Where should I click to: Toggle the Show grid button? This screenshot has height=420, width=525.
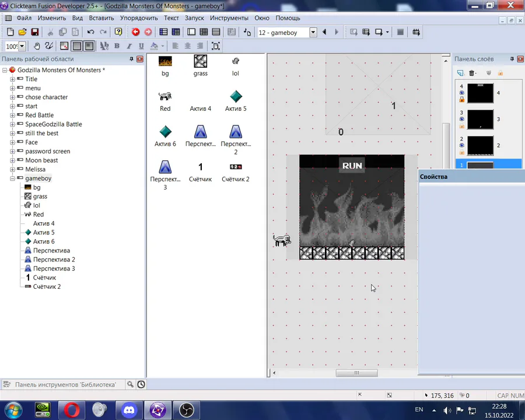[x=77, y=46]
